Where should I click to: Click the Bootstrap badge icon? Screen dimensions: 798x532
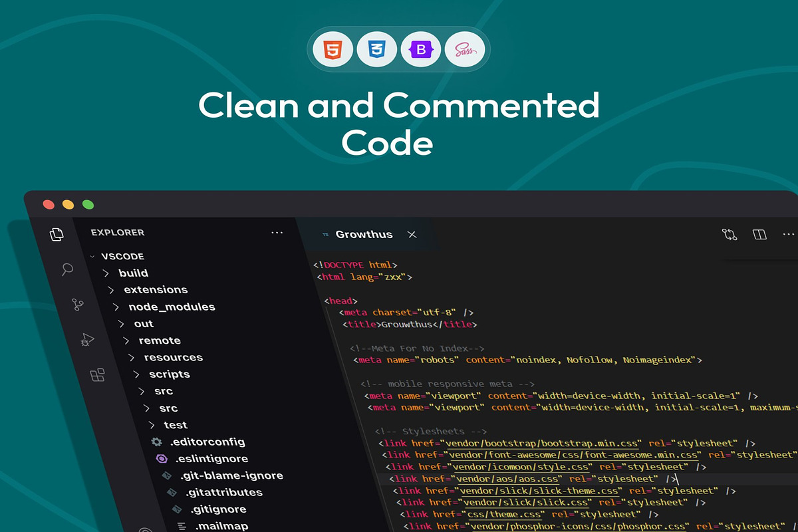pyautogui.click(x=421, y=49)
